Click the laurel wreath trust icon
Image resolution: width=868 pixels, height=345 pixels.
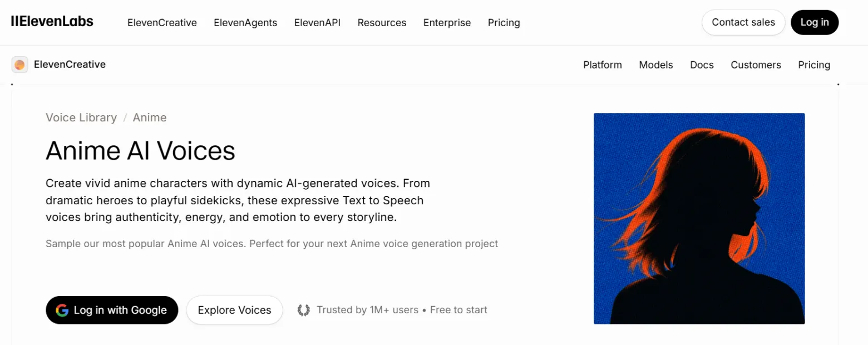tap(303, 310)
